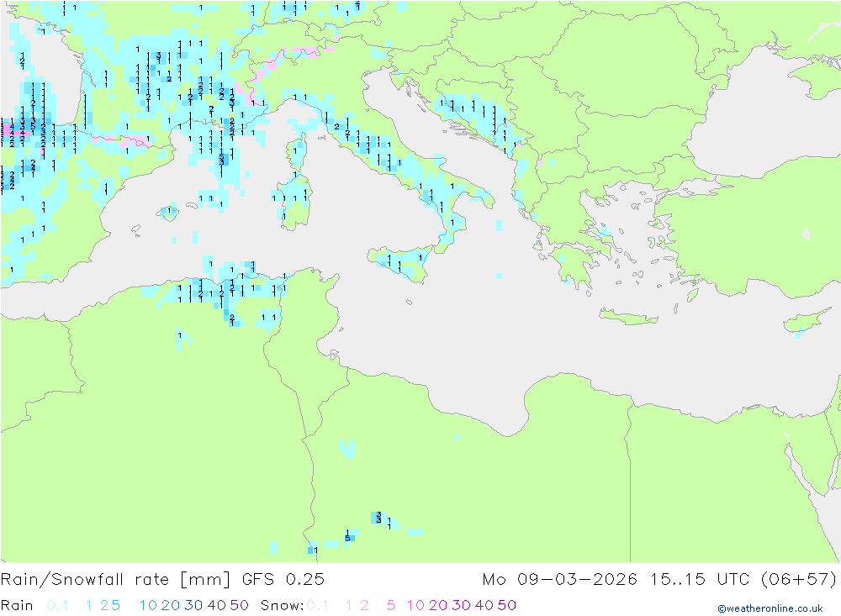Click the date "Mo 09-03-2026"
The height and width of the screenshot is (616, 841).
pos(560,580)
